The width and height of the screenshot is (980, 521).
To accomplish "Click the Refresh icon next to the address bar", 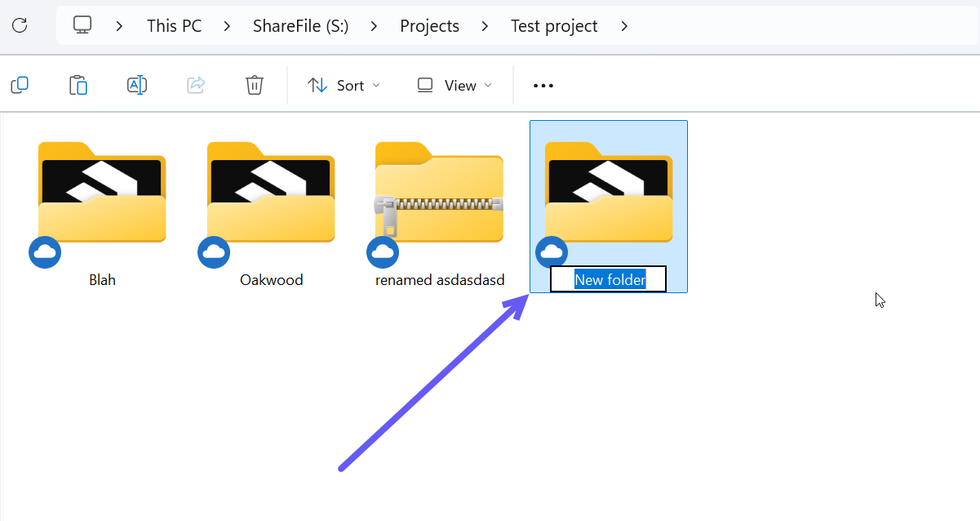I will coord(20,25).
